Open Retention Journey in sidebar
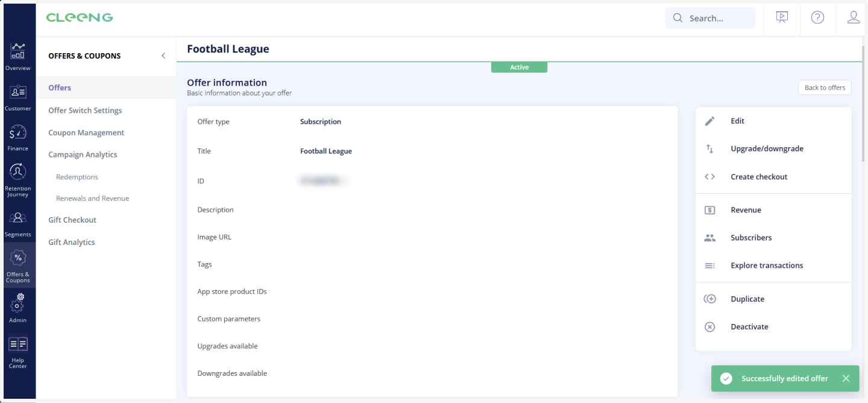This screenshot has width=868, height=403. [x=18, y=180]
